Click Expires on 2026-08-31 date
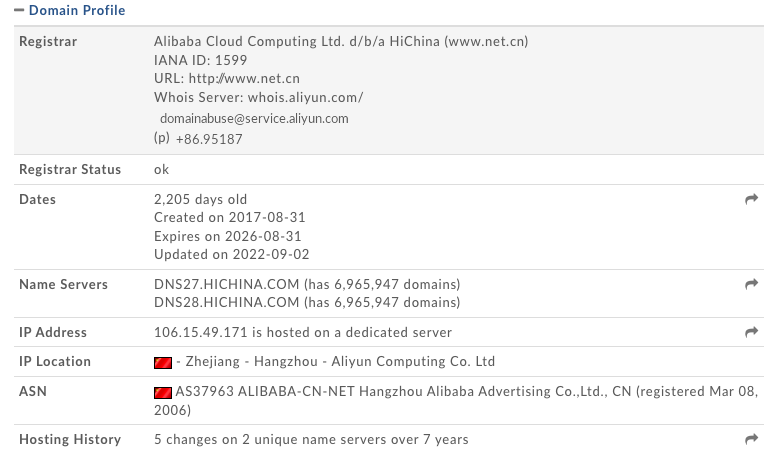The image size is (775, 460). coord(227,236)
